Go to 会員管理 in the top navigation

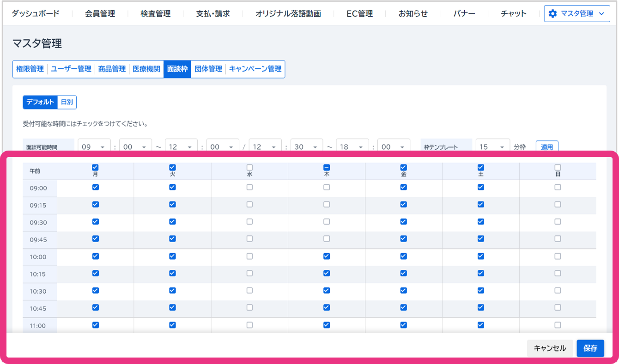pyautogui.click(x=100, y=14)
